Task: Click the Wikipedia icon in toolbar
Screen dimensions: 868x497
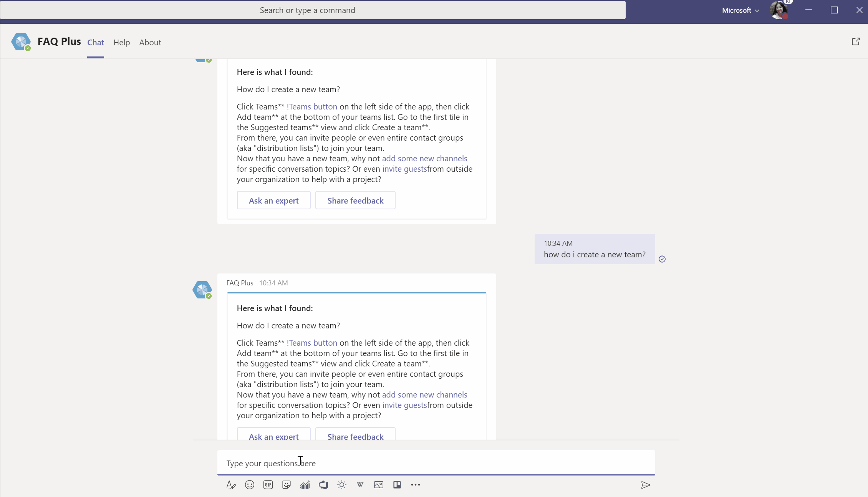Action: 360,484
